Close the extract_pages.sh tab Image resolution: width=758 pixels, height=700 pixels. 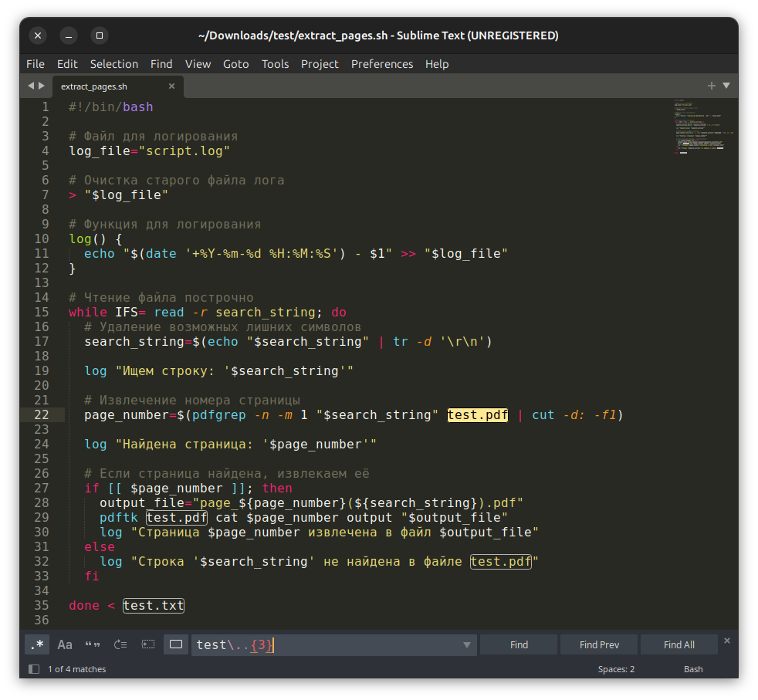tap(171, 86)
